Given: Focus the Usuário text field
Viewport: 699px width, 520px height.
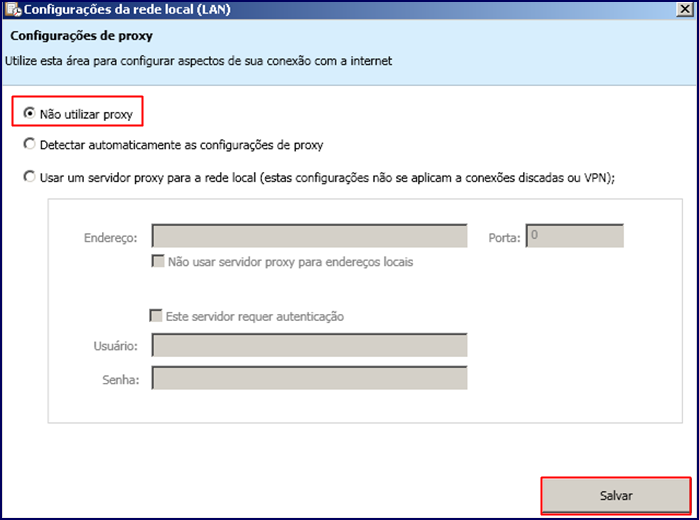Looking at the screenshot, I should (309, 345).
